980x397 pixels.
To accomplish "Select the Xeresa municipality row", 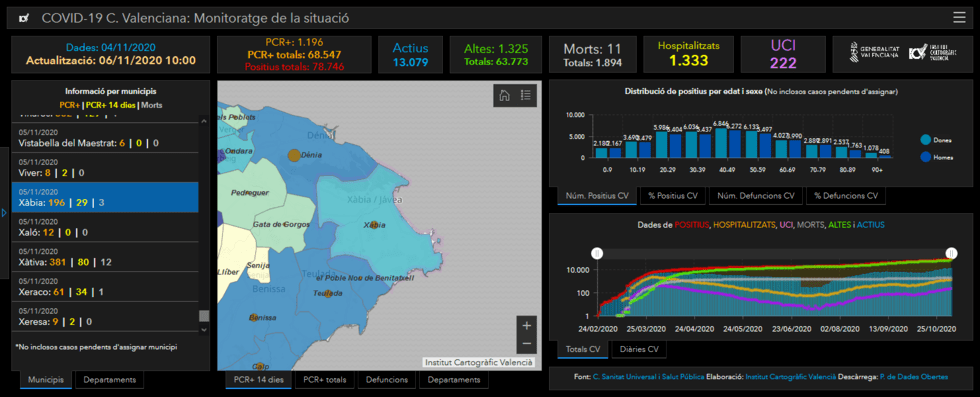I will click(x=105, y=316).
